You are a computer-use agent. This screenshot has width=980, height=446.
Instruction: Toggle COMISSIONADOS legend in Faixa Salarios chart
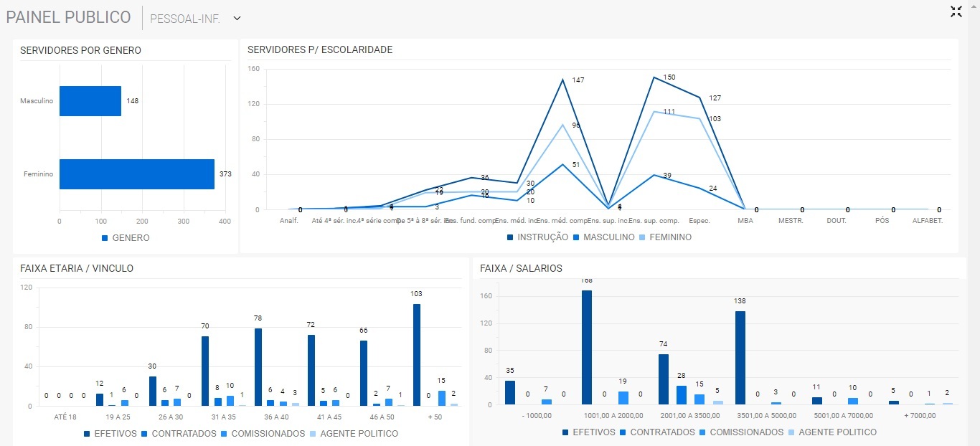740,432
